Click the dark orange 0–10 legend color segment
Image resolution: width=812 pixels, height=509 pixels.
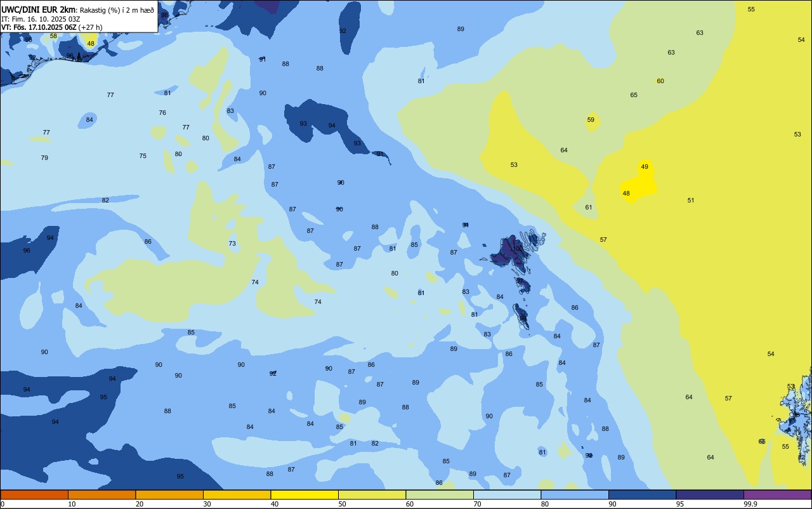pyautogui.click(x=34, y=494)
